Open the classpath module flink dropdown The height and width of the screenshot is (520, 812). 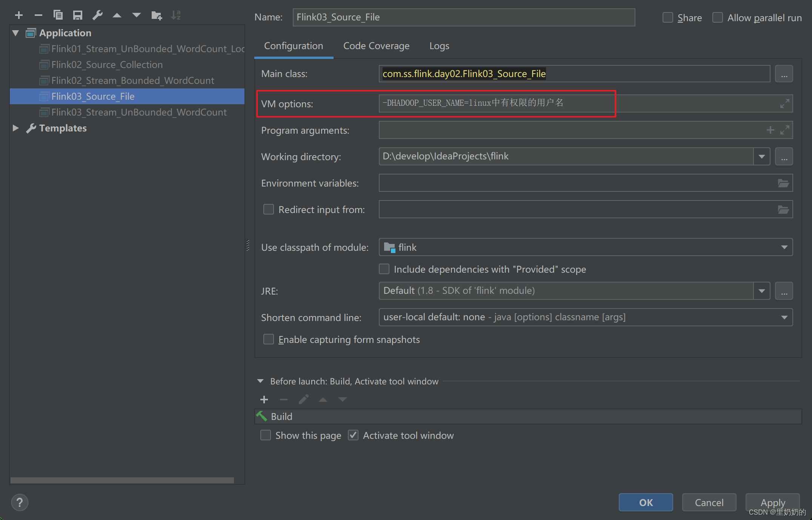tap(784, 247)
